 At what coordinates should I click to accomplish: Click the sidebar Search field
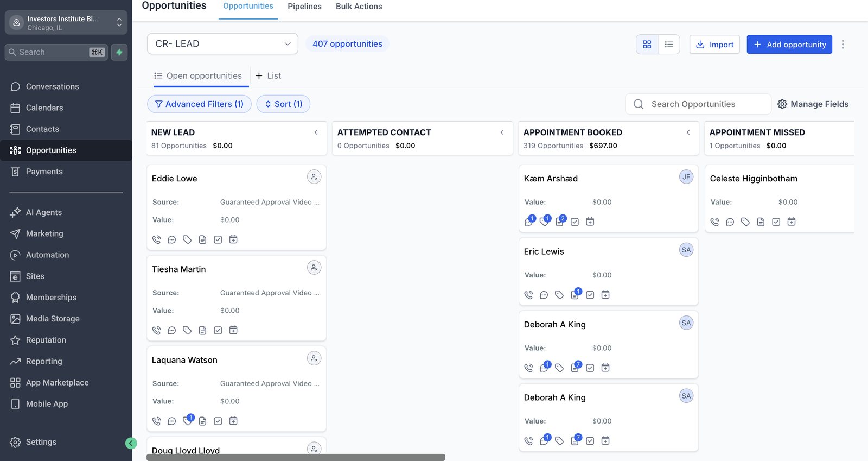(x=56, y=52)
